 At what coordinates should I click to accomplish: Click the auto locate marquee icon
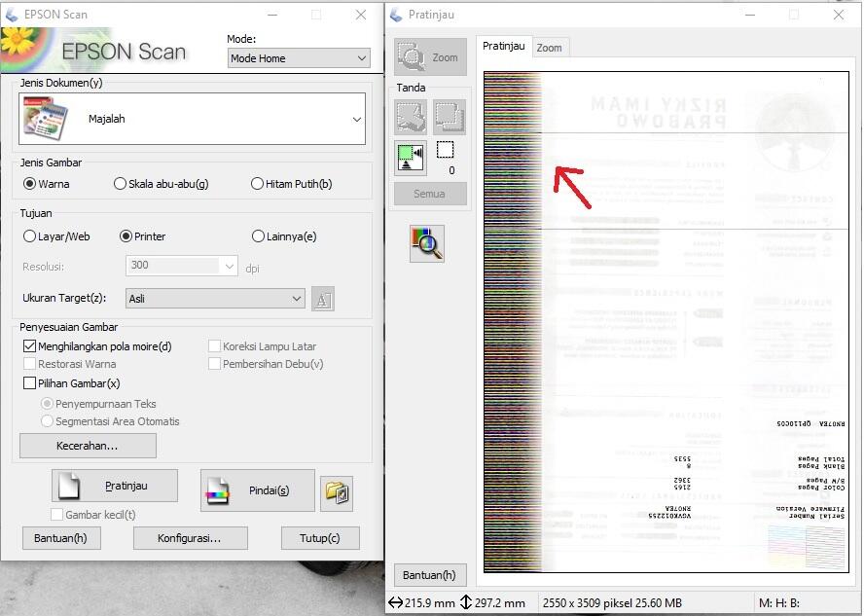click(411, 158)
